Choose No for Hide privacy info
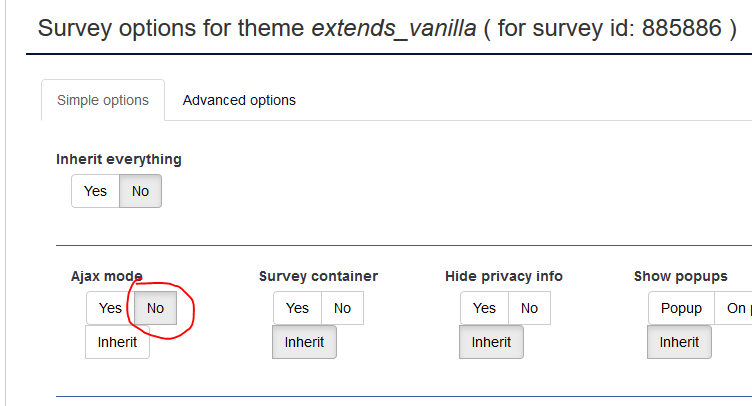Screen dimensions: 752x406 529,308
